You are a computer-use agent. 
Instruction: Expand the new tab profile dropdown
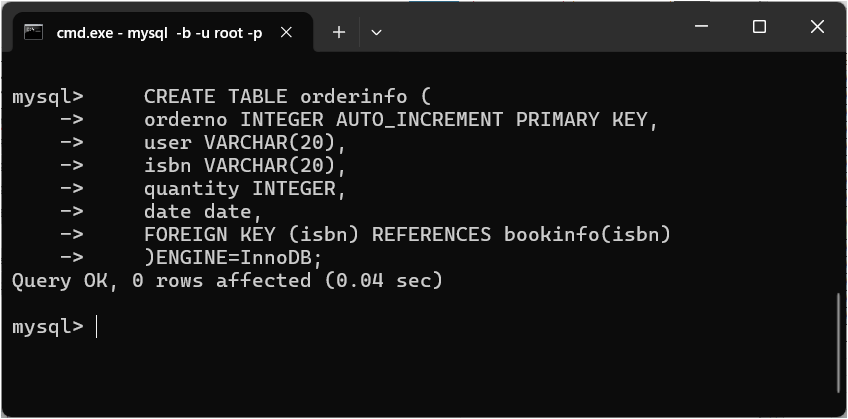(x=376, y=32)
